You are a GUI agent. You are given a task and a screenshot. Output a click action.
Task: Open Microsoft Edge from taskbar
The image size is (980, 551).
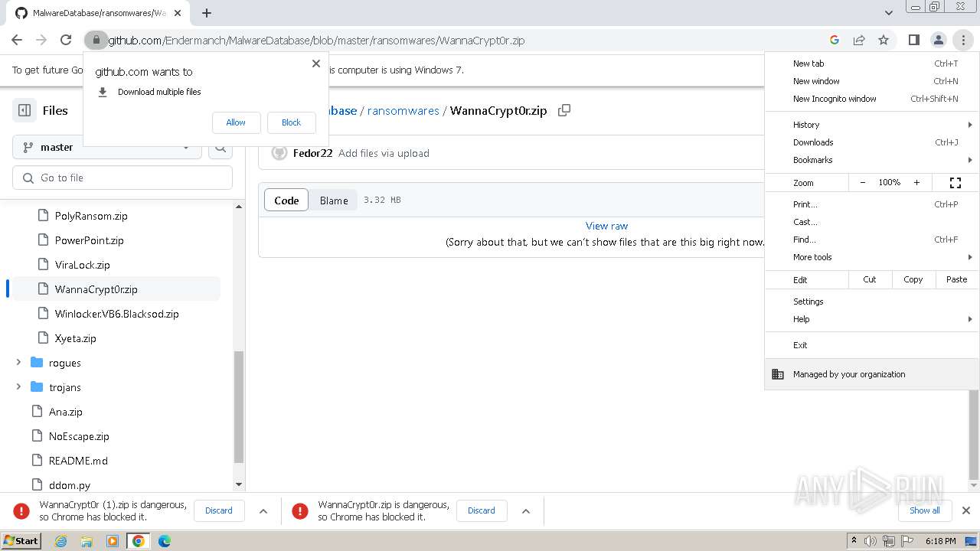click(165, 541)
